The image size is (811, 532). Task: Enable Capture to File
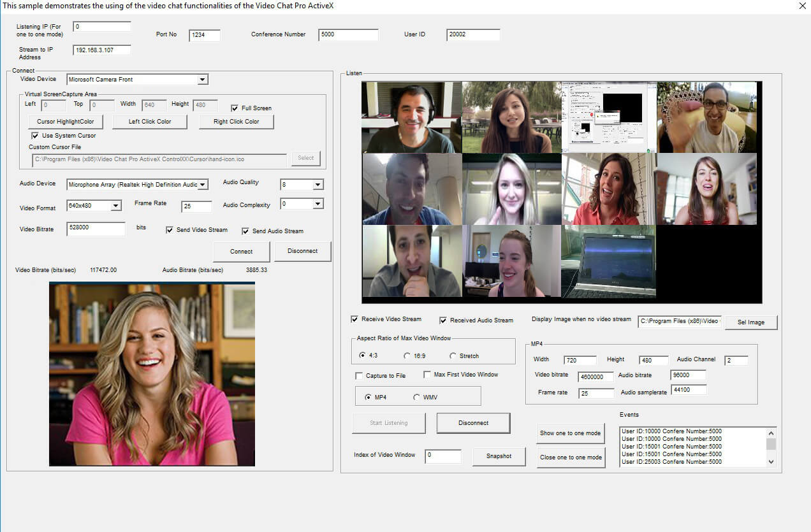(359, 375)
